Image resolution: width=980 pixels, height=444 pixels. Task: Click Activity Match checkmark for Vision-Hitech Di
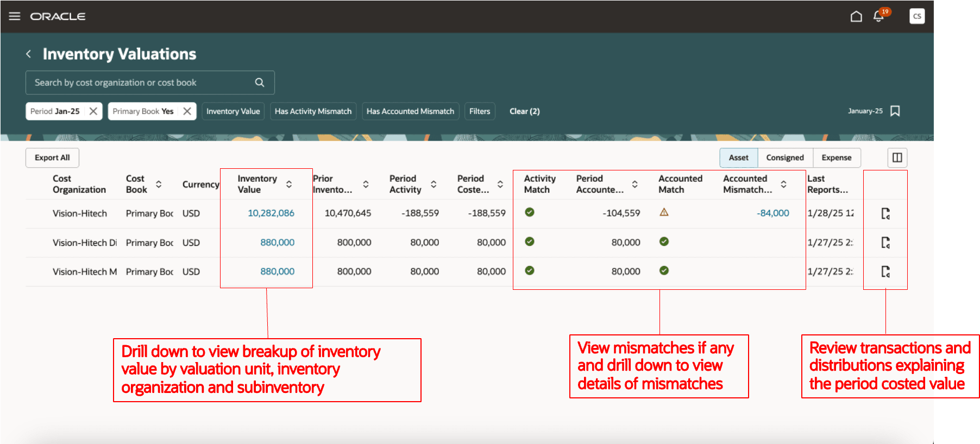[x=530, y=242]
